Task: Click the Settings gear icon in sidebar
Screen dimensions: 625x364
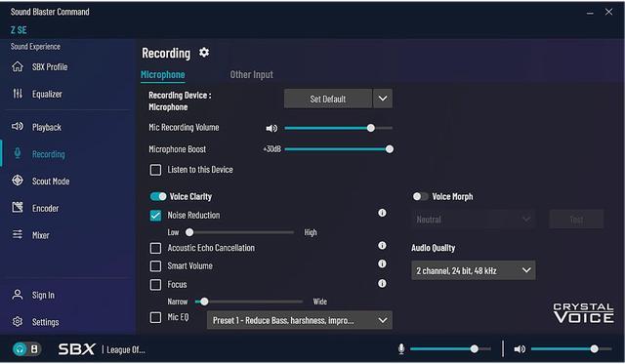Action: point(18,321)
